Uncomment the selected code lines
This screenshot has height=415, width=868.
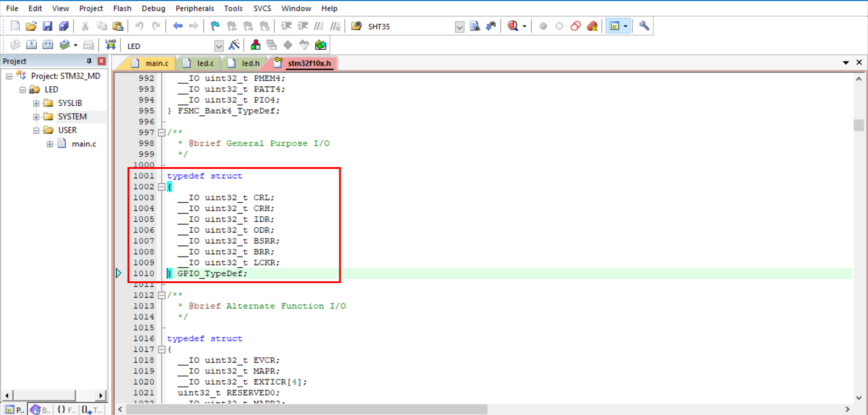click(335, 26)
